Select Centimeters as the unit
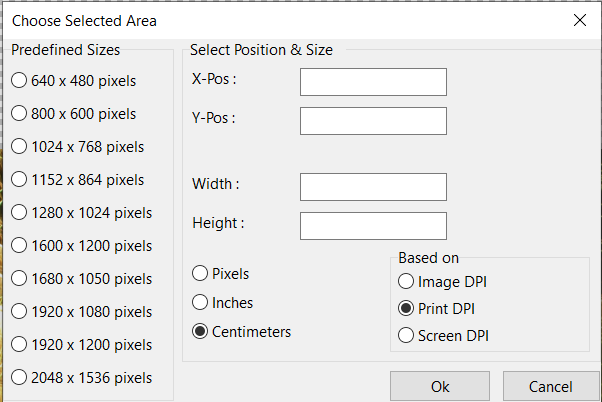Viewport: 602px width, 402px height. tap(200, 331)
